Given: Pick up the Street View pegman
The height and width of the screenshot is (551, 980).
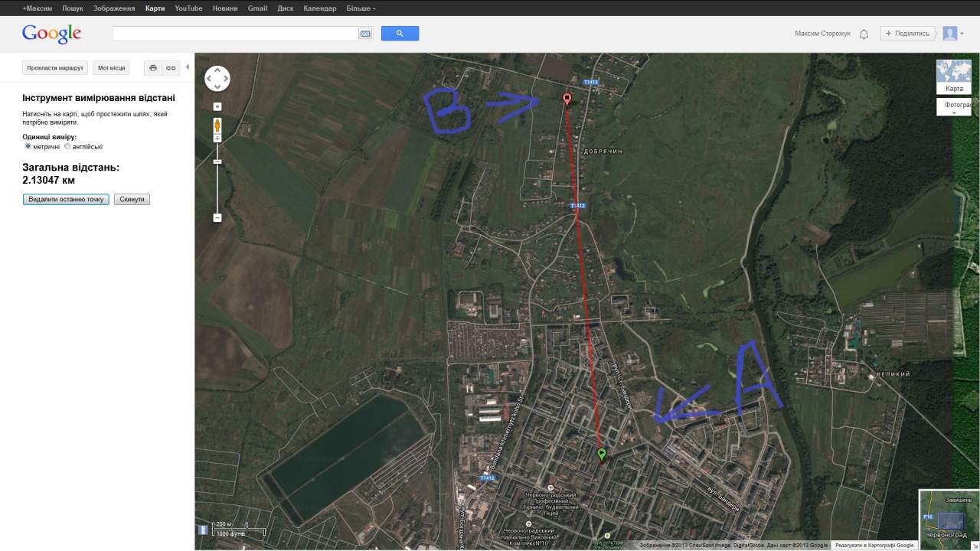Looking at the screenshot, I should click(x=217, y=125).
